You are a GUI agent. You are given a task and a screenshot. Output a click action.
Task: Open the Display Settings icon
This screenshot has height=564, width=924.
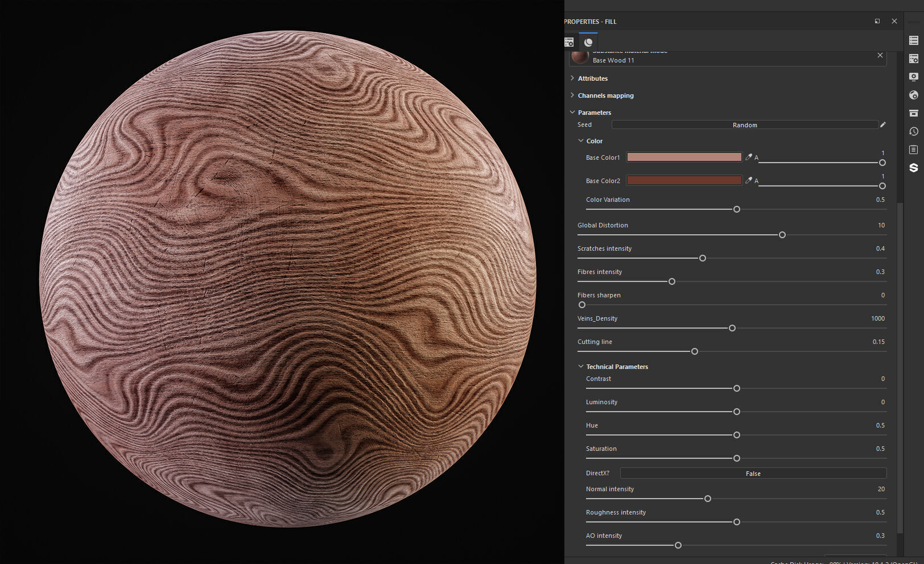(x=914, y=77)
